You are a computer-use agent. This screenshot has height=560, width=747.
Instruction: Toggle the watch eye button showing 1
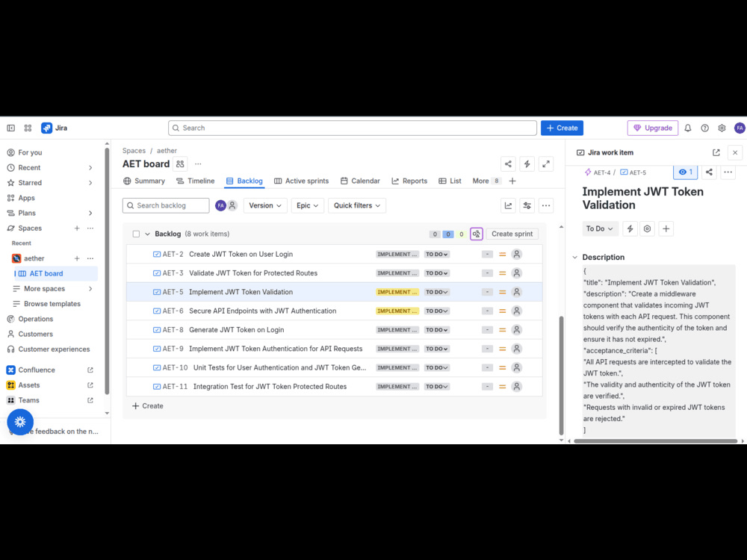(686, 172)
